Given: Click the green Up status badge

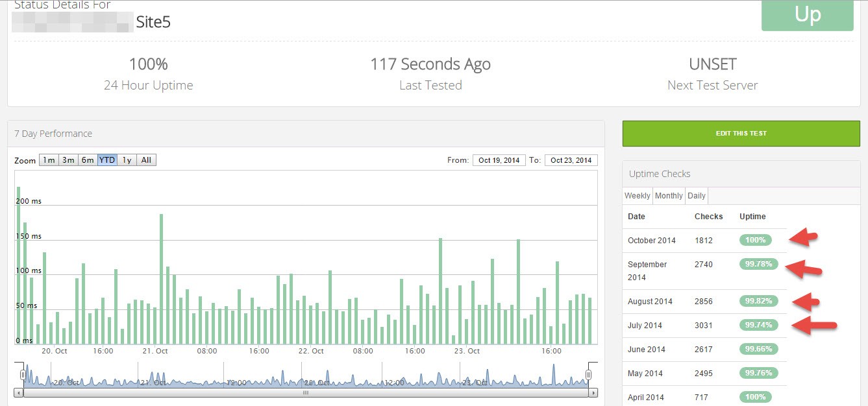Looking at the screenshot, I should click(x=808, y=14).
